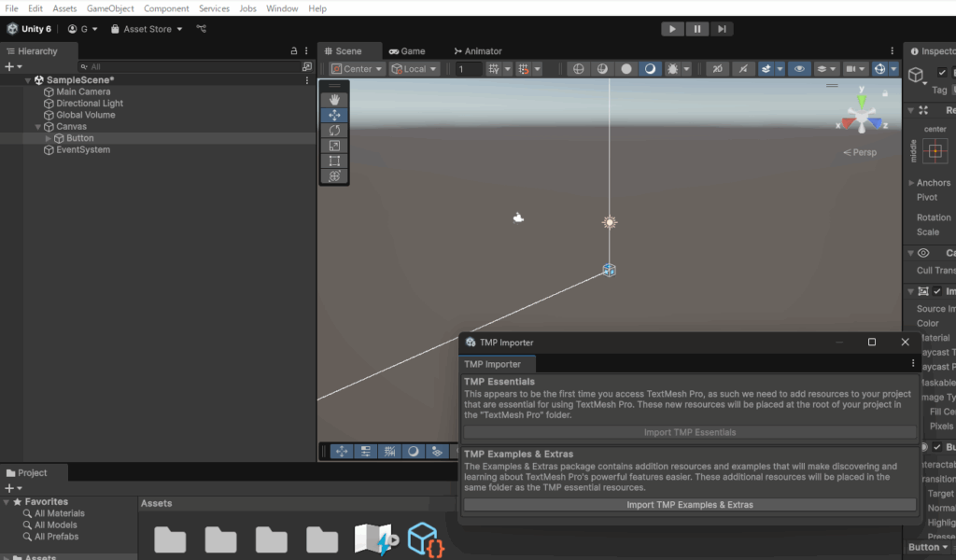This screenshot has width=956, height=560.
Task: Open the GameObject menu
Action: pos(110,8)
